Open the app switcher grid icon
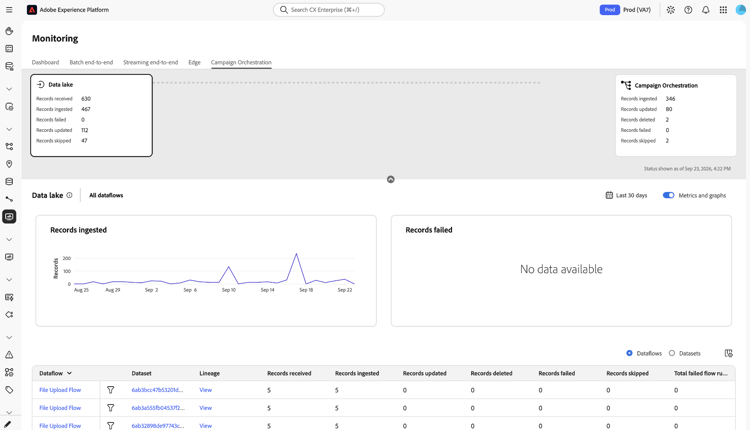This screenshot has height=430, width=750. click(x=723, y=10)
